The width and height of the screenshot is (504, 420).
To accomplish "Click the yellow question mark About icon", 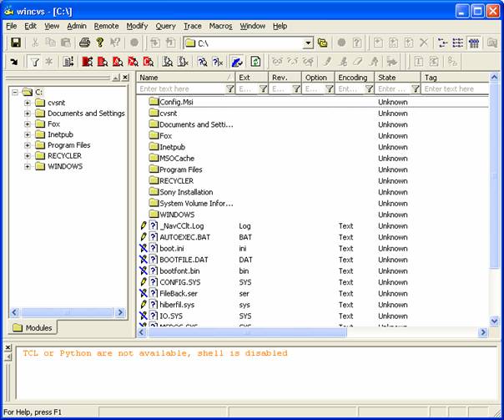I will [x=100, y=43].
